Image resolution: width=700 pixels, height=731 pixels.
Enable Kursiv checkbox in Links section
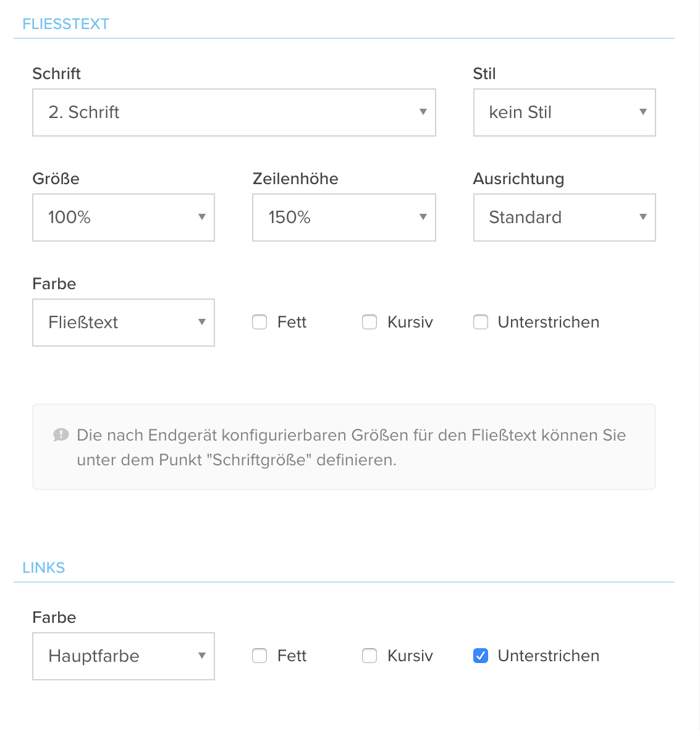(369, 656)
